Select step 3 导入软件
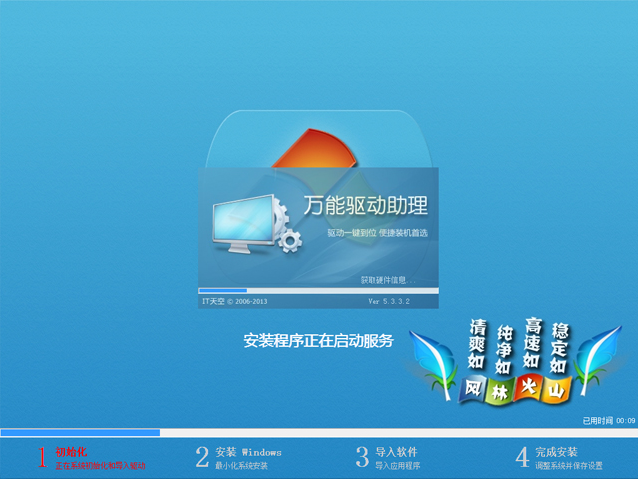This screenshot has height=481, width=638. tap(388, 458)
